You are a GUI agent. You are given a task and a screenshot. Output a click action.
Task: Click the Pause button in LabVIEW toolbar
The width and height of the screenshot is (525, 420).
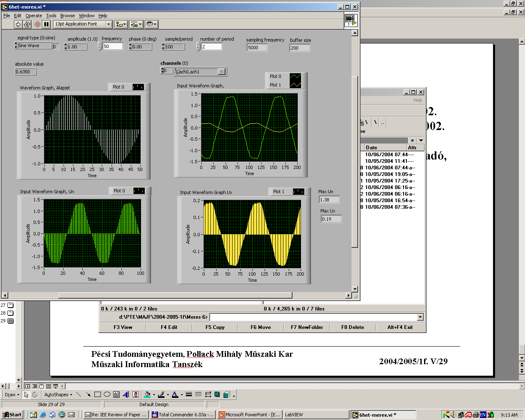pyautogui.click(x=46, y=24)
